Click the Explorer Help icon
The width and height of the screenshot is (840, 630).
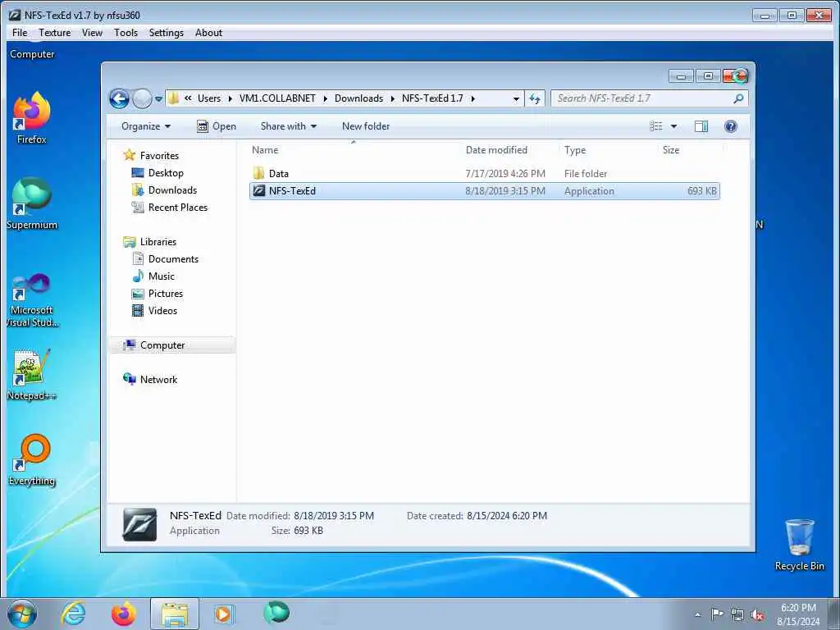click(x=731, y=126)
